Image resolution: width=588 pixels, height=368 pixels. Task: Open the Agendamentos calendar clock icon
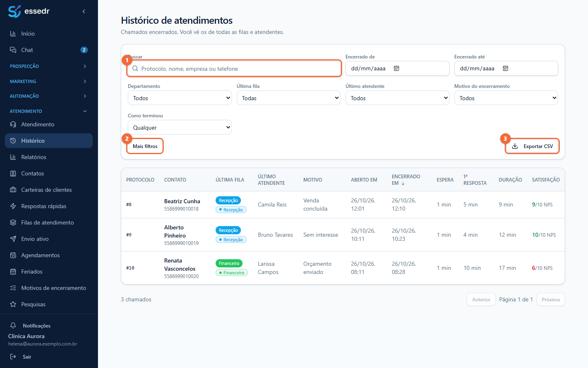pos(13,255)
